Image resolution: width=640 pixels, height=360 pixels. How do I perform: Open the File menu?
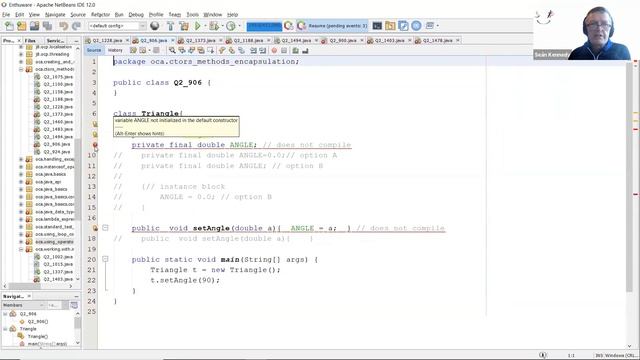6,14
